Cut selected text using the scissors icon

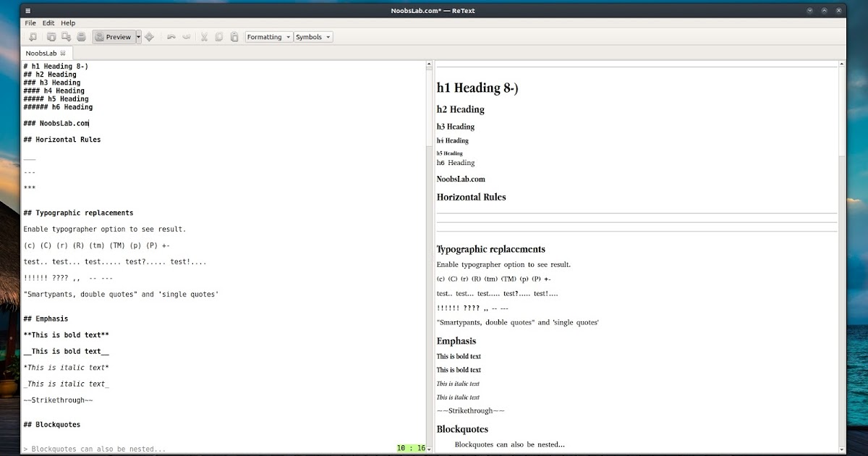(205, 36)
